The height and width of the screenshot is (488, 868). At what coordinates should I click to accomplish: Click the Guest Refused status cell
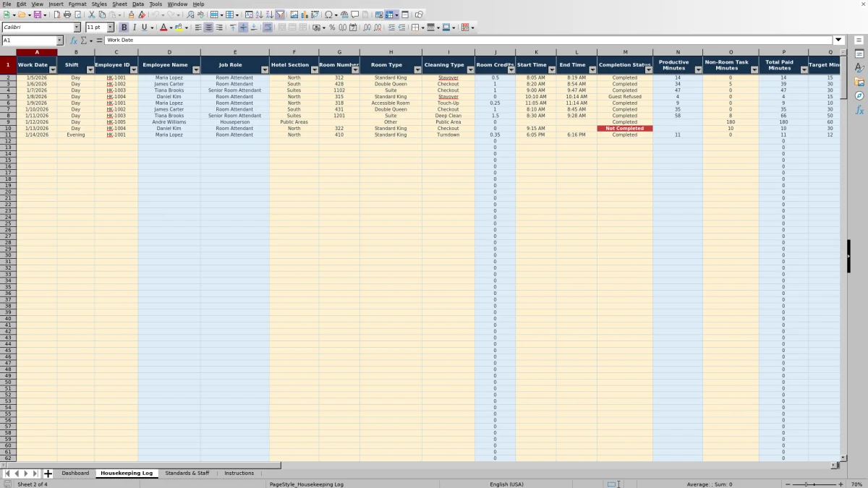click(x=625, y=97)
